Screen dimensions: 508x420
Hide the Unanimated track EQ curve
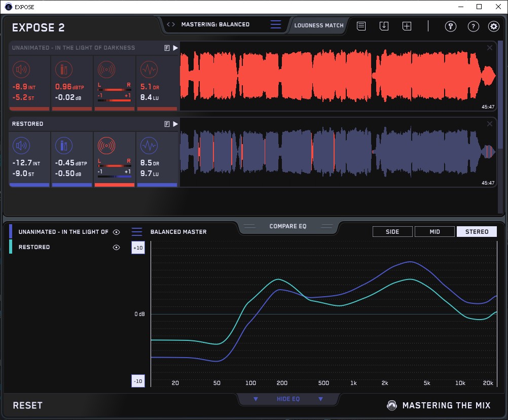(117, 232)
